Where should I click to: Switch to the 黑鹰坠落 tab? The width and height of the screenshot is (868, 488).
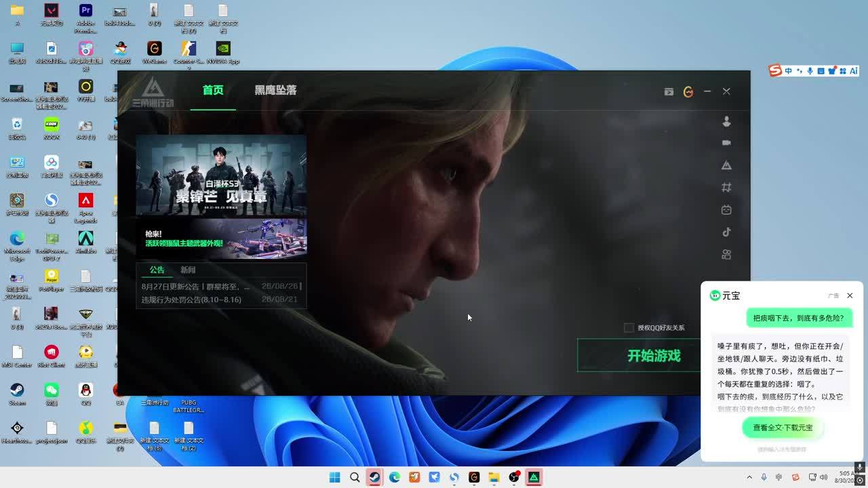click(x=275, y=90)
